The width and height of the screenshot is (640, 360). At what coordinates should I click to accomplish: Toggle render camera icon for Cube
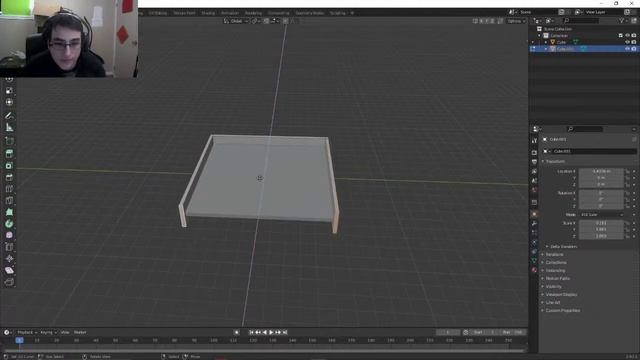[634, 42]
